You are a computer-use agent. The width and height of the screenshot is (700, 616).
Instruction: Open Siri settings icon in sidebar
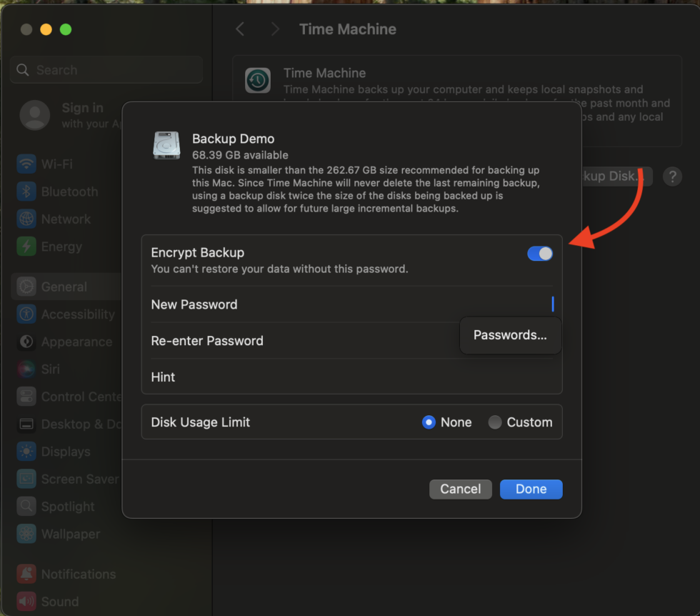tap(26, 369)
